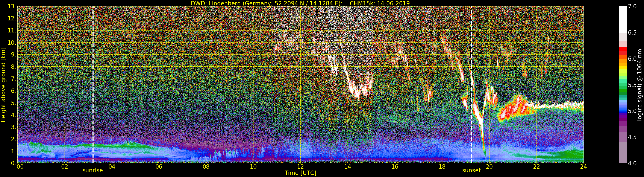Click the colorbar tick value '7.0'

pos(632,6)
